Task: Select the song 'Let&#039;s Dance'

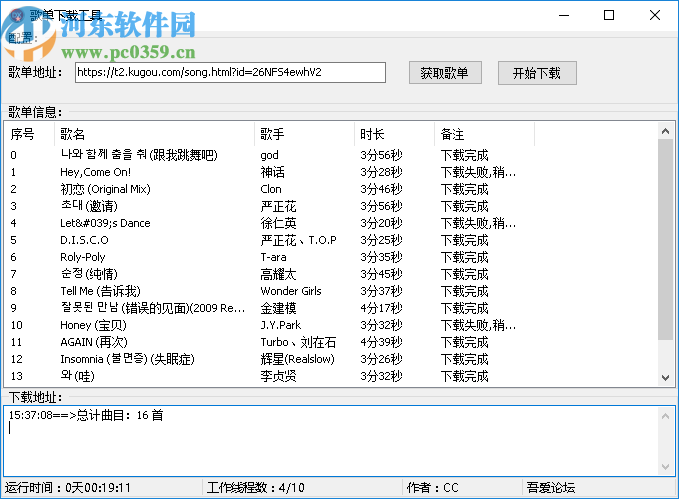Action: (x=105, y=224)
